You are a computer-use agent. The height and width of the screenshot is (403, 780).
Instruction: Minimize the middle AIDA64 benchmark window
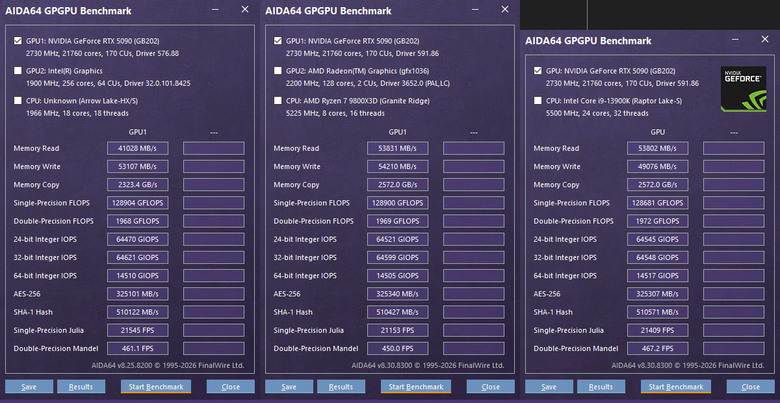[x=475, y=9]
